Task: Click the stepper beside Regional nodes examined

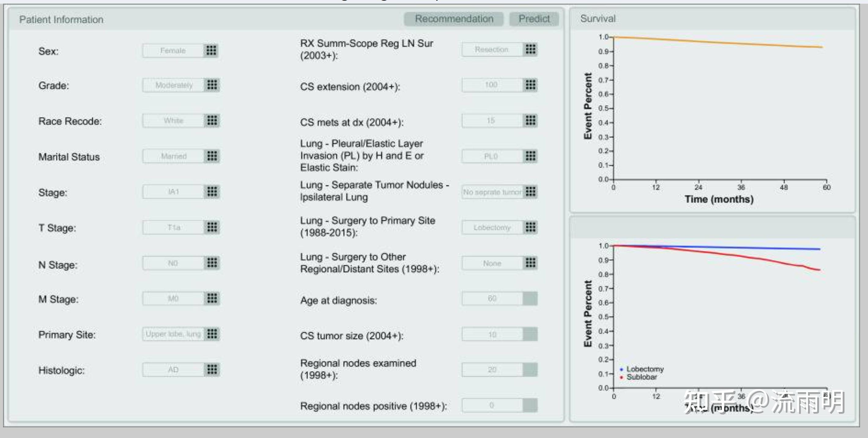Action: (x=530, y=370)
